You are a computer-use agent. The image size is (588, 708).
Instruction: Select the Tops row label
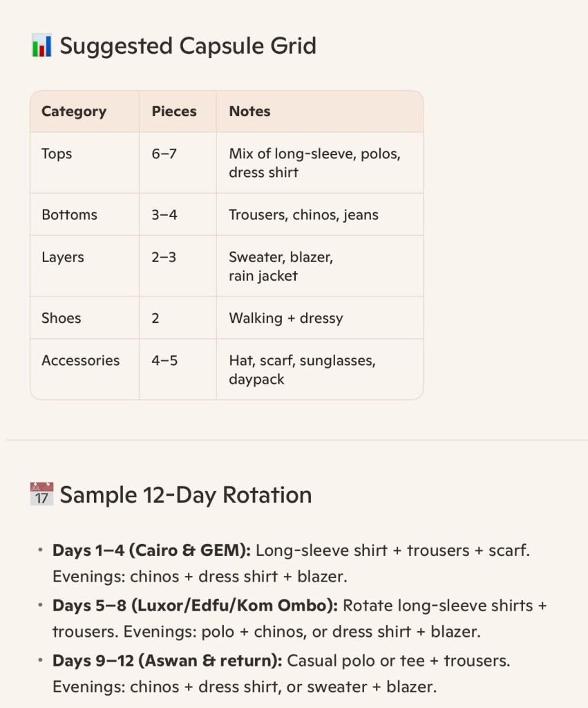57,153
